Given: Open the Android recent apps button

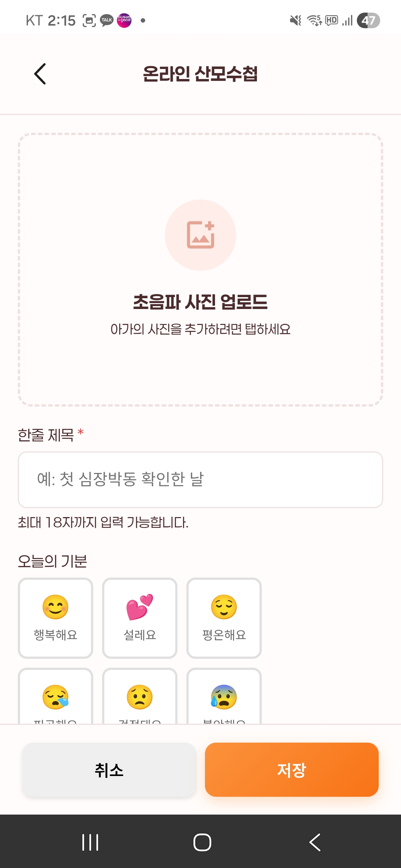Looking at the screenshot, I should [x=90, y=842].
